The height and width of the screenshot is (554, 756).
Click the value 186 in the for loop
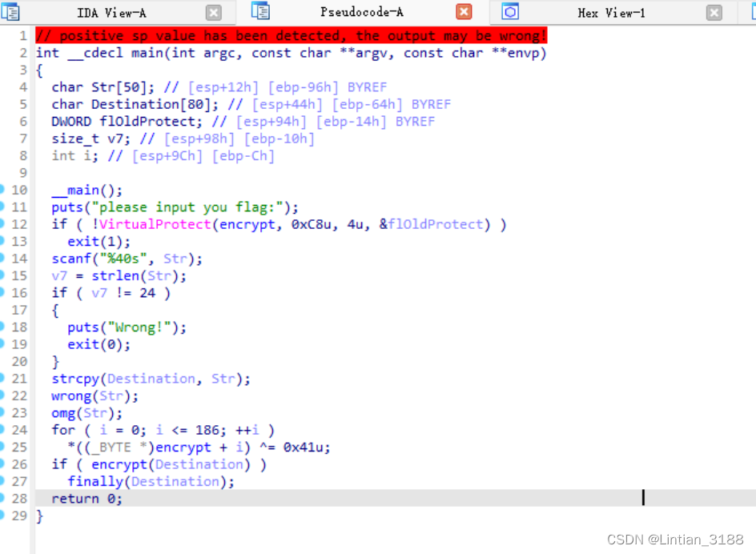coord(207,430)
